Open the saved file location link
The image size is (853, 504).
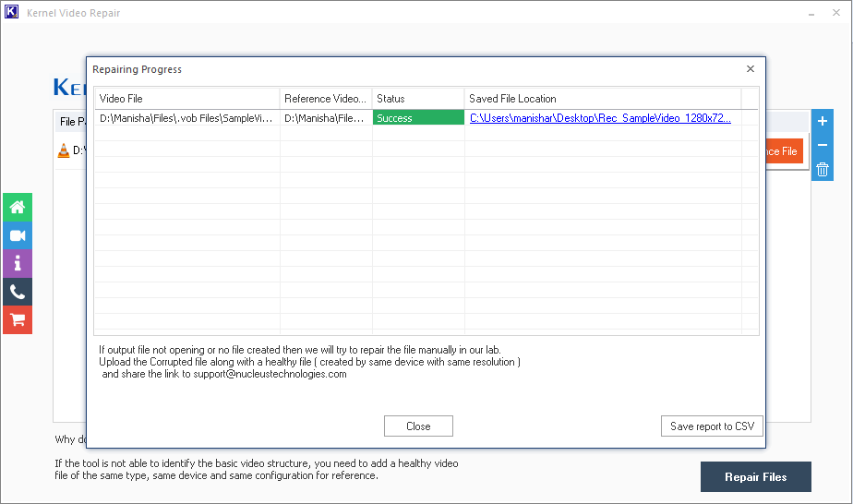point(600,118)
